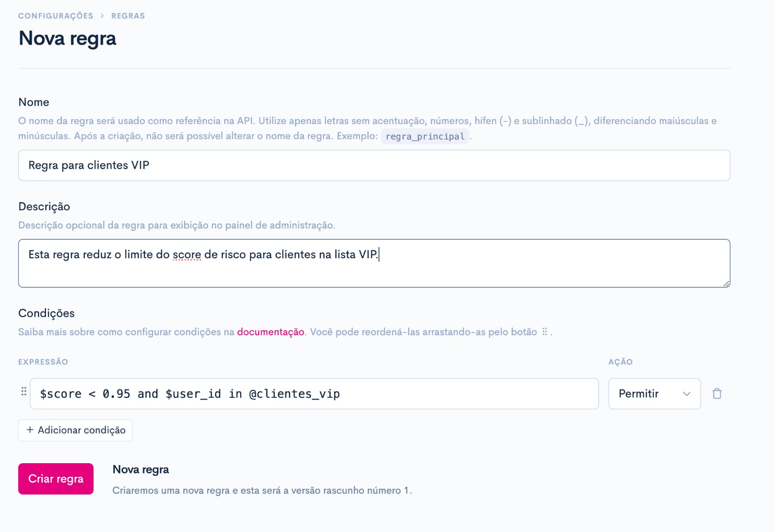Screen dimensions: 775x532
Task: Click the drag handle beside the expression field
Action: tap(24, 391)
